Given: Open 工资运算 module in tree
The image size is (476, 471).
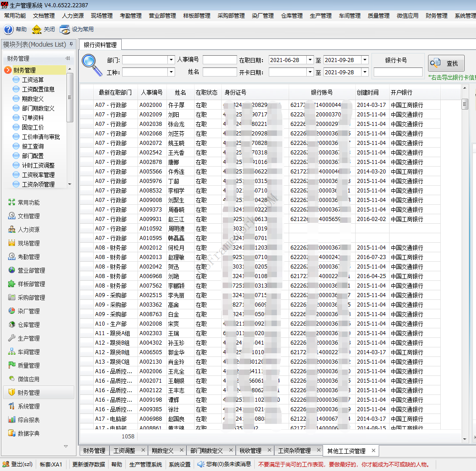Looking at the screenshot, I should [33, 80].
